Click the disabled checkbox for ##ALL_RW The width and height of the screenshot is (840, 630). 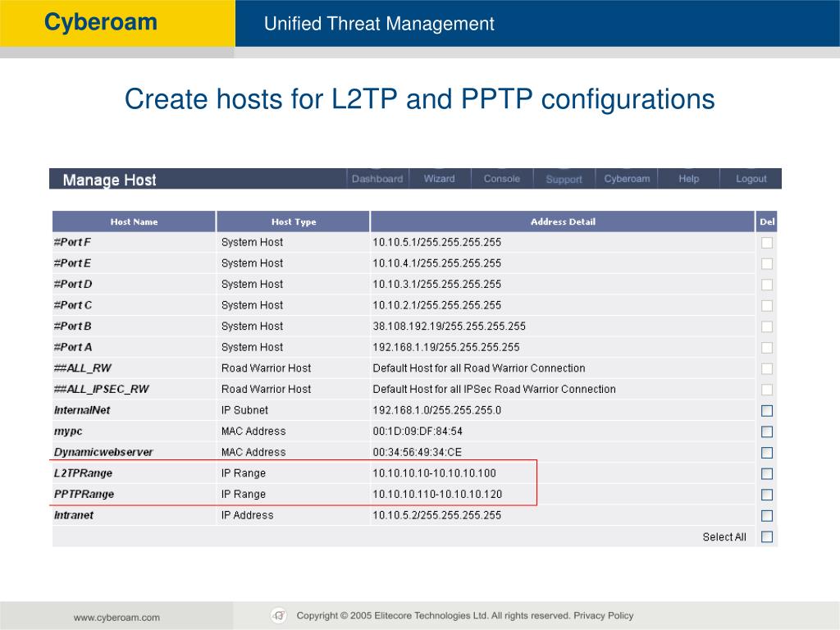tap(767, 368)
